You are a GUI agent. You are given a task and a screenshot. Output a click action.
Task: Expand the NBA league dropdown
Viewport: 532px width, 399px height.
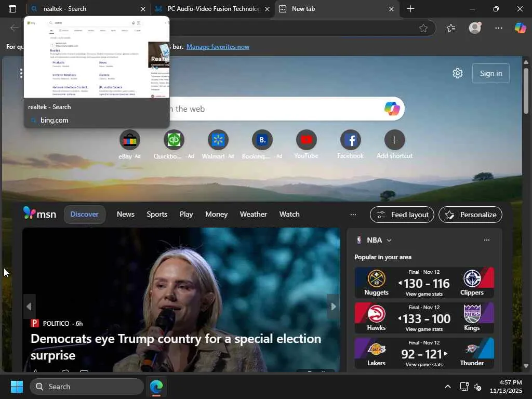[x=389, y=240]
